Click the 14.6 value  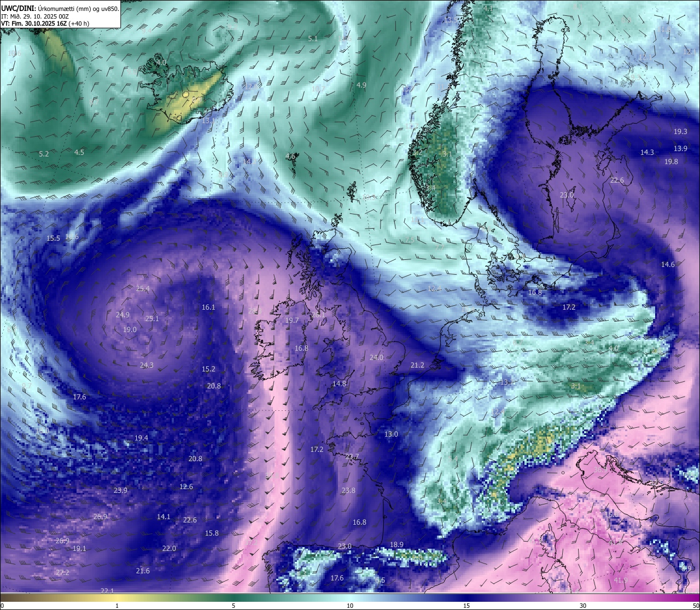[x=668, y=265]
